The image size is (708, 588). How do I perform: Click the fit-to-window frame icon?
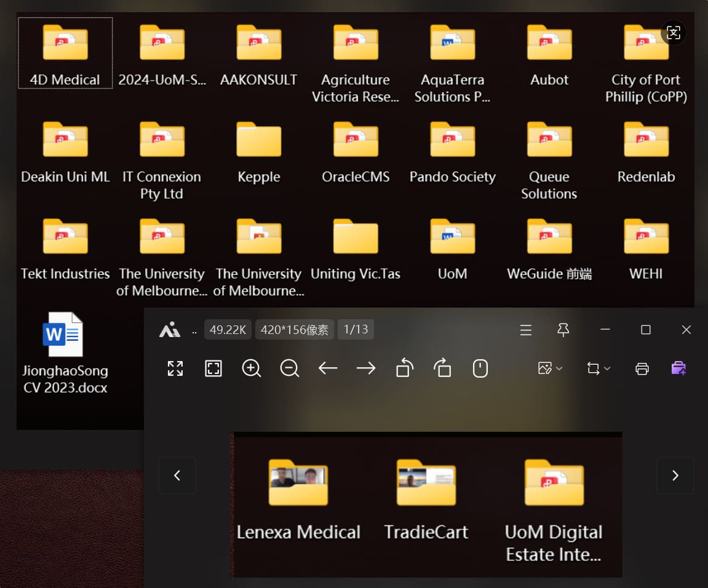(213, 368)
